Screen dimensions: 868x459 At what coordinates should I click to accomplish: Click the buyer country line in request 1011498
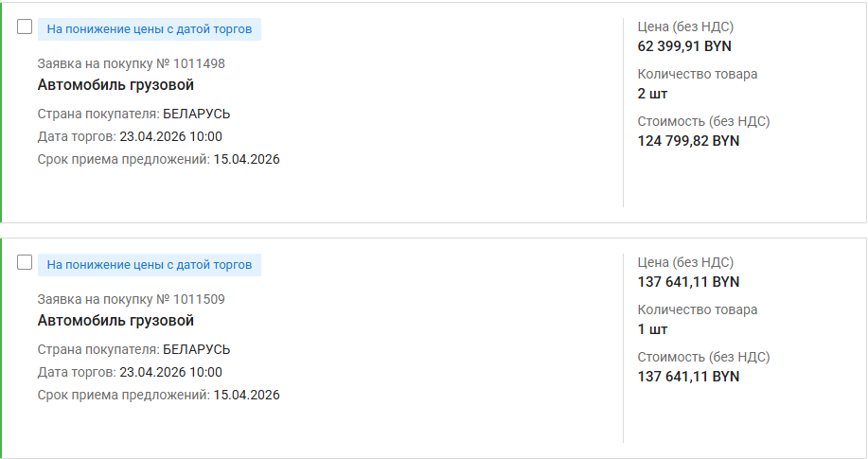(x=133, y=114)
